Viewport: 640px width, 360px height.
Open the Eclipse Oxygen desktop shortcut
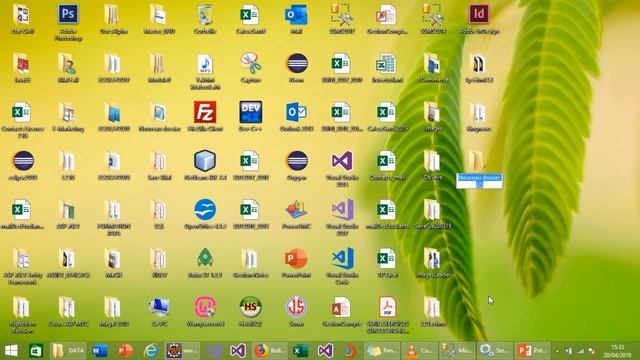297,161
